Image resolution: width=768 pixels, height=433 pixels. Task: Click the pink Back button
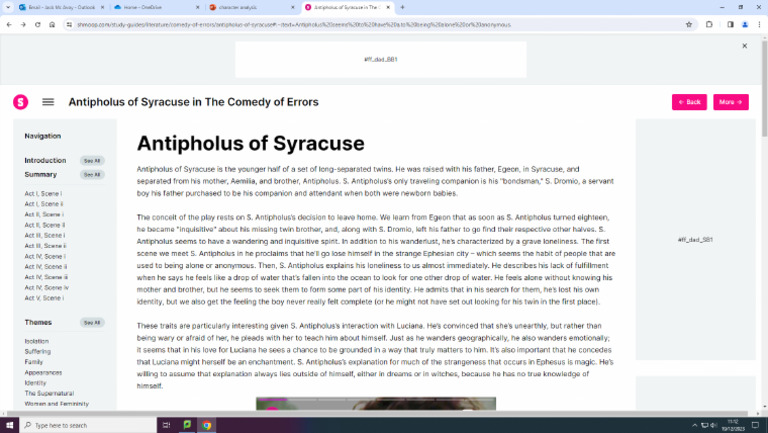(x=689, y=102)
